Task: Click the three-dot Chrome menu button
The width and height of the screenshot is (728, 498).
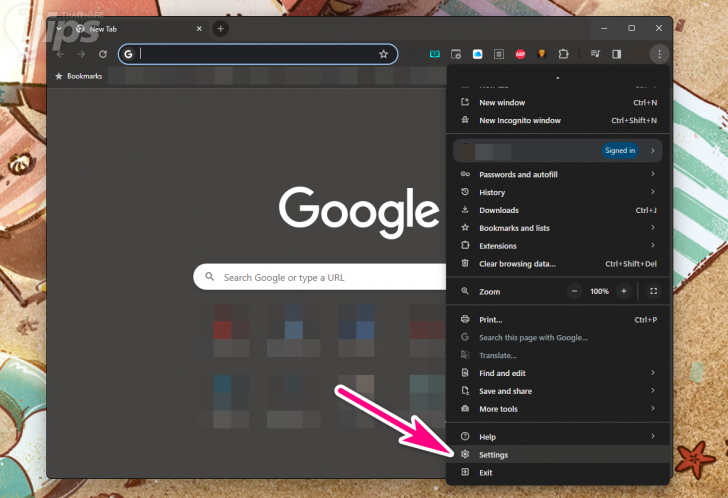Action: (x=659, y=54)
